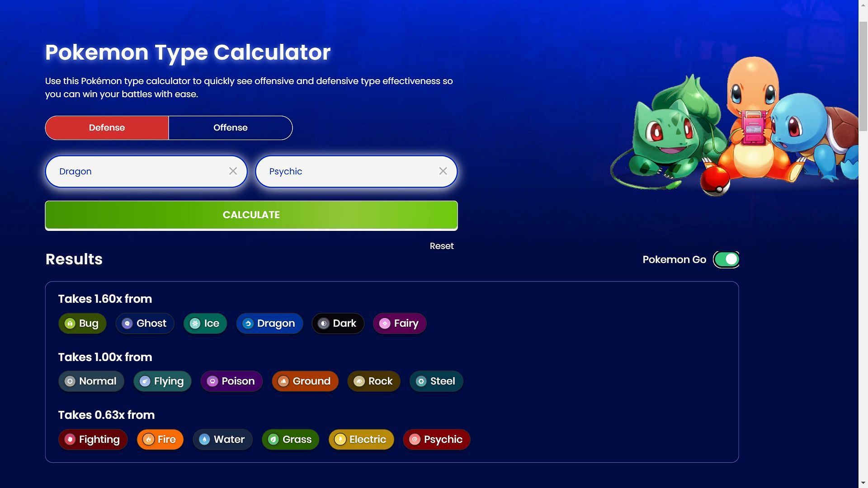Click the Grass type icon in results
This screenshot has height=488, width=868.
coord(273,439)
